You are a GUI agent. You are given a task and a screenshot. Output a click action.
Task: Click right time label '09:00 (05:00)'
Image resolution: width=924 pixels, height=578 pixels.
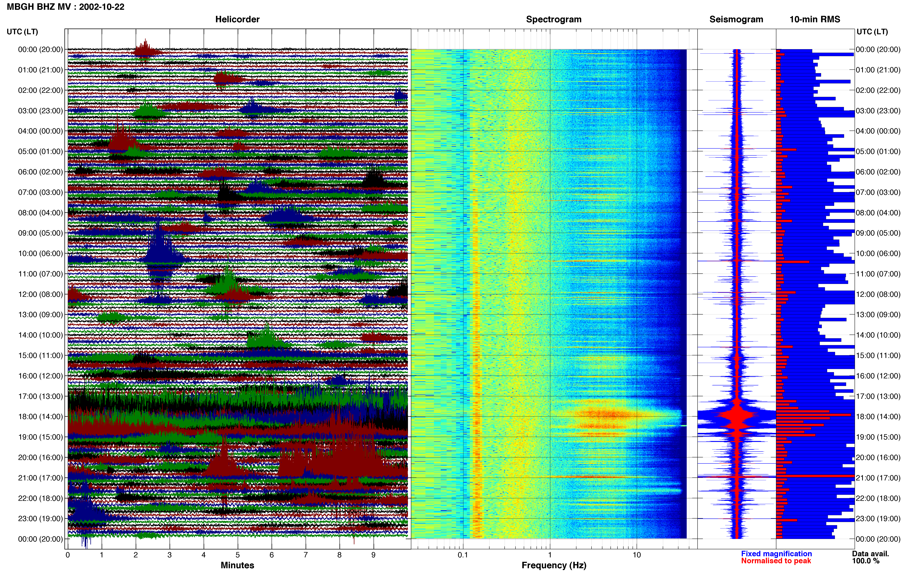(x=878, y=233)
